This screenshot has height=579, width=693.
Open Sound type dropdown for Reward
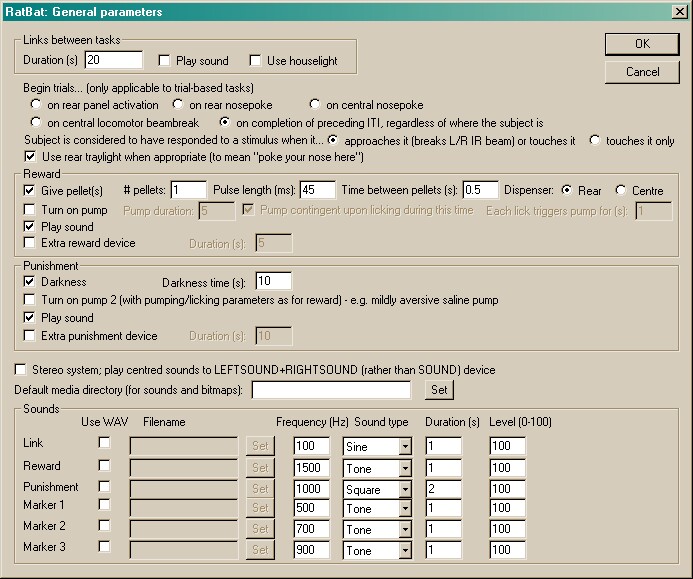[x=405, y=468]
